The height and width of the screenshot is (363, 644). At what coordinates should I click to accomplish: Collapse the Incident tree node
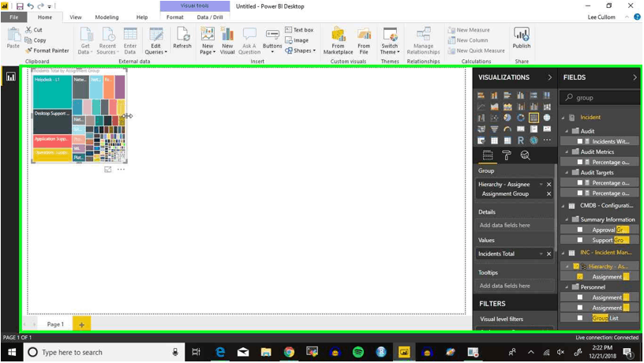(563, 118)
